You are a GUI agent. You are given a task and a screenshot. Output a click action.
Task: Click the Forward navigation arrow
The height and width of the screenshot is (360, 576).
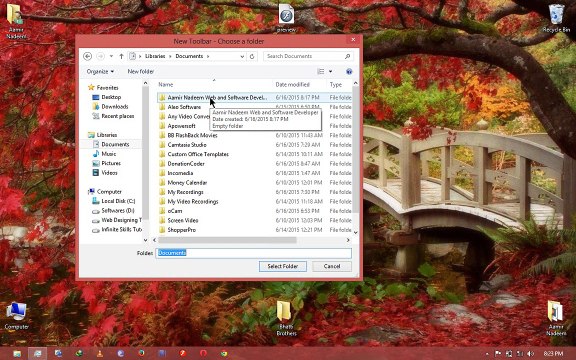point(100,56)
